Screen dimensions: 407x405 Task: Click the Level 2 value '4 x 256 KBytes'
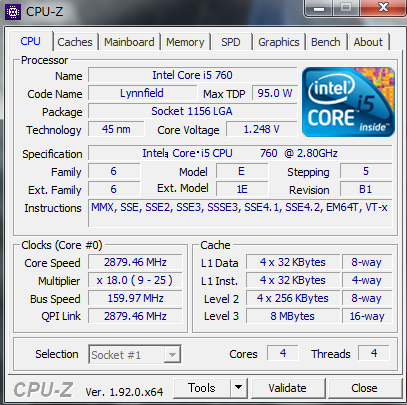293,298
